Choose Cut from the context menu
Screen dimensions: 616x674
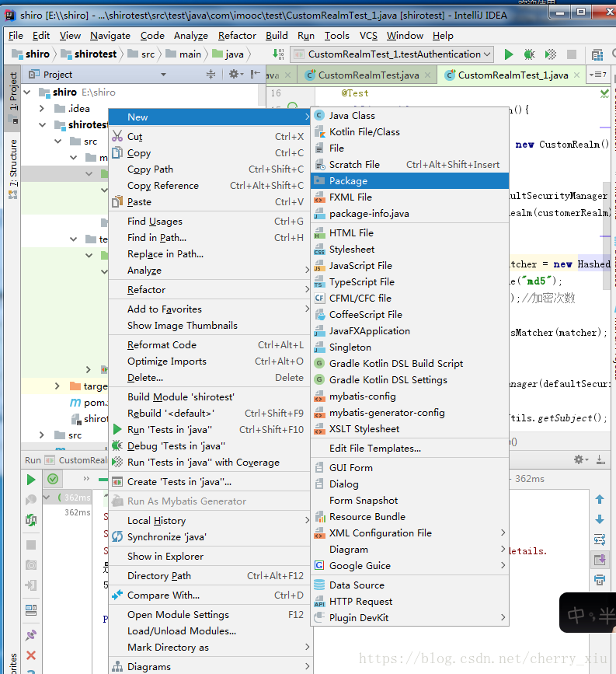click(x=209, y=137)
